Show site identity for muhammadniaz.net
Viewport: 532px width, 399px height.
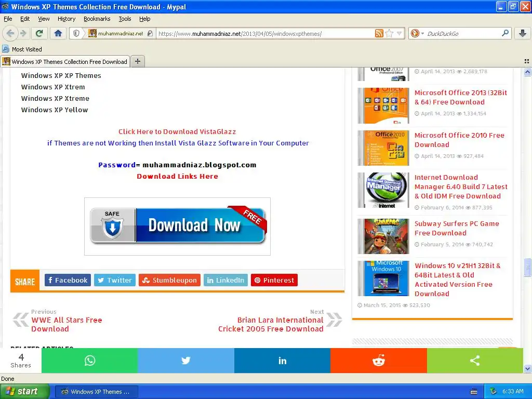[121, 33]
